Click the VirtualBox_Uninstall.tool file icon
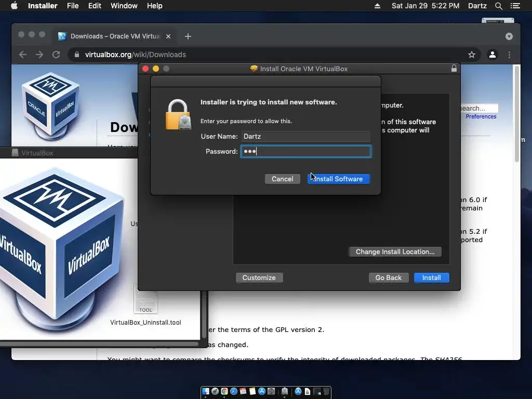This screenshot has width=532, height=399. tap(145, 298)
